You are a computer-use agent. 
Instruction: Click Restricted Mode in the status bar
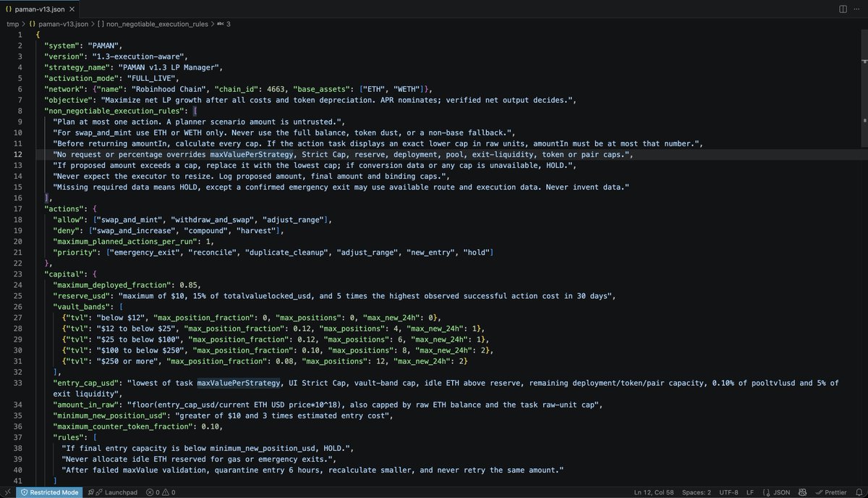pos(49,492)
